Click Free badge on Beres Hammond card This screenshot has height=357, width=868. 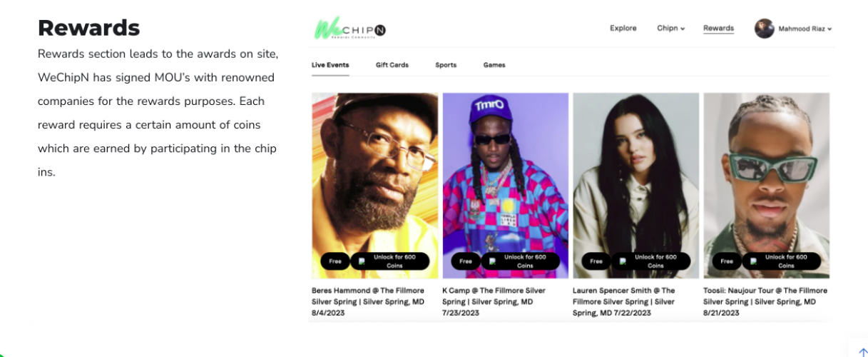(x=335, y=261)
